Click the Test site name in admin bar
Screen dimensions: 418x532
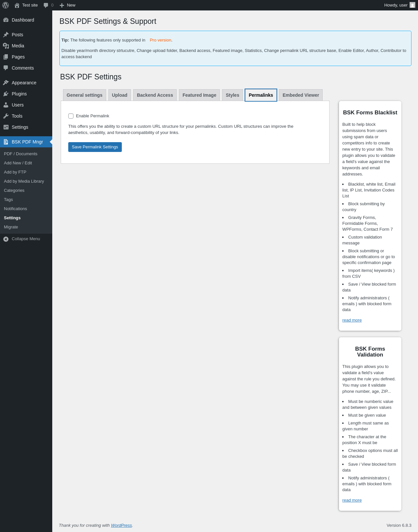click(30, 5)
